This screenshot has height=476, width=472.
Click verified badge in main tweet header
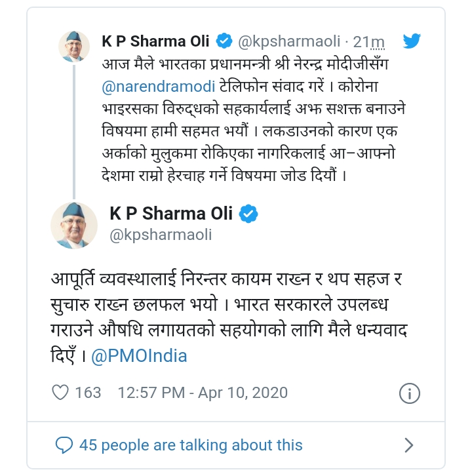(x=248, y=214)
